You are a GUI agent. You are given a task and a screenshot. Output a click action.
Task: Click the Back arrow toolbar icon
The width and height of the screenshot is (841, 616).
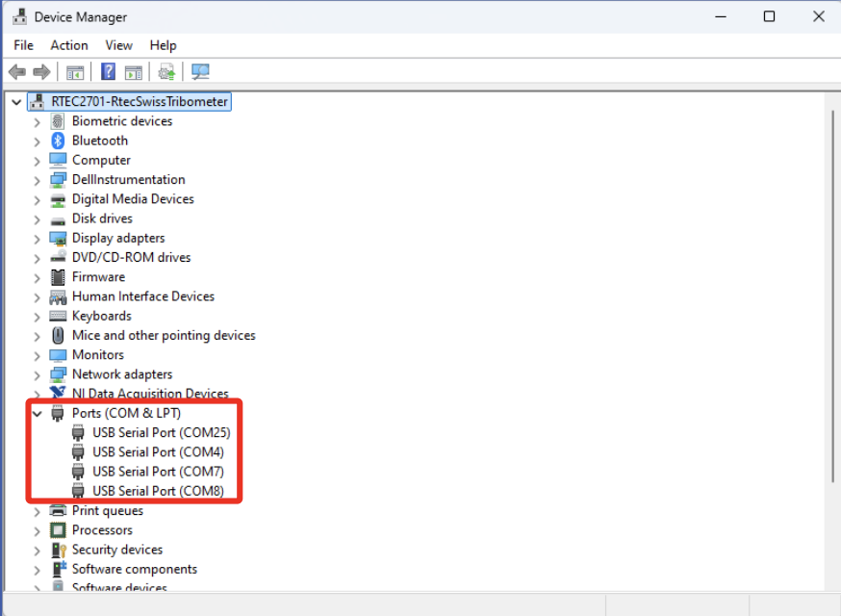(17, 71)
